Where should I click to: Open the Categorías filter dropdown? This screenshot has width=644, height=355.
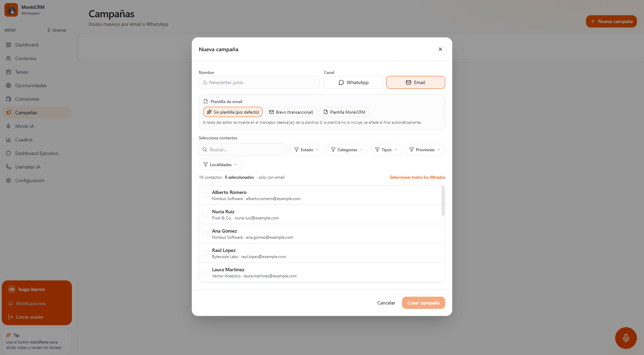pos(347,150)
